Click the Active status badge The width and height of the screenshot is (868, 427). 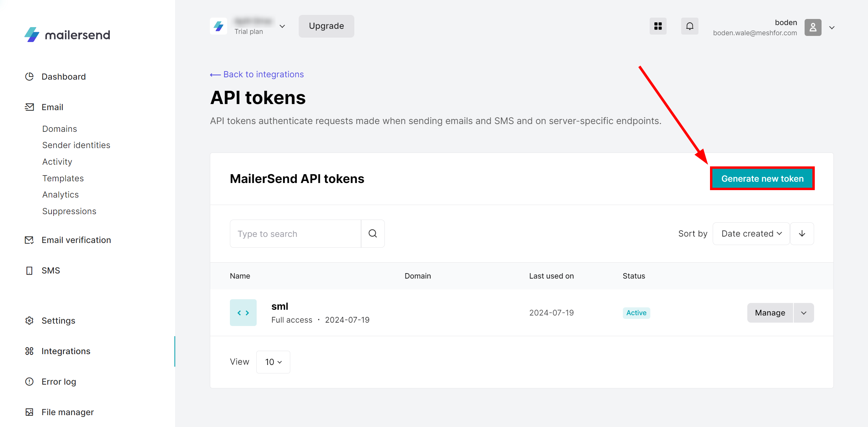(636, 313)
